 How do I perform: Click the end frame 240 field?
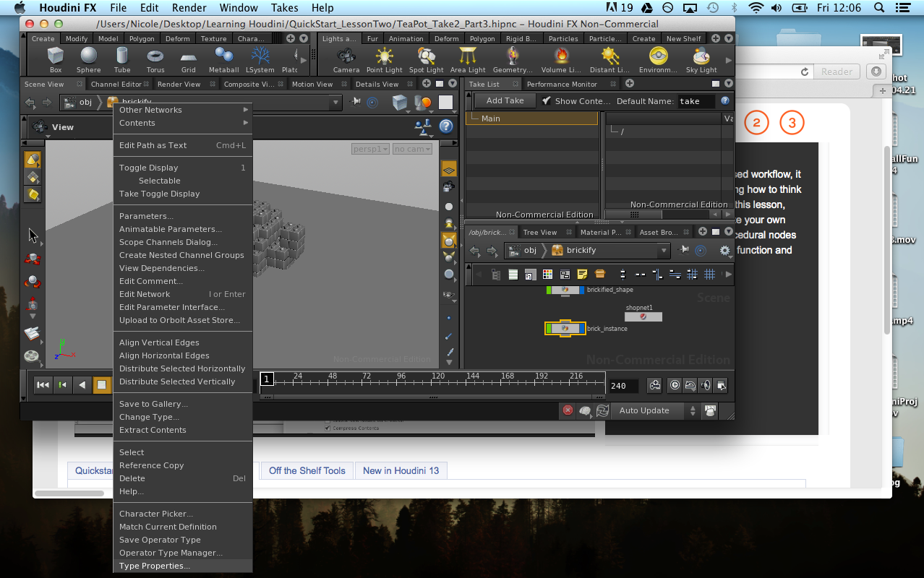pyautogui.click(x=624, y=386)
